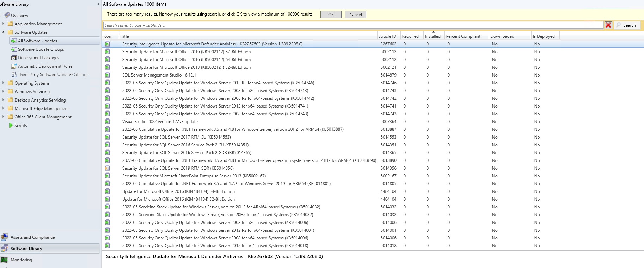
Task: Click the Desktop Analytics Servicing folder icon
Action: click(10, 100)
